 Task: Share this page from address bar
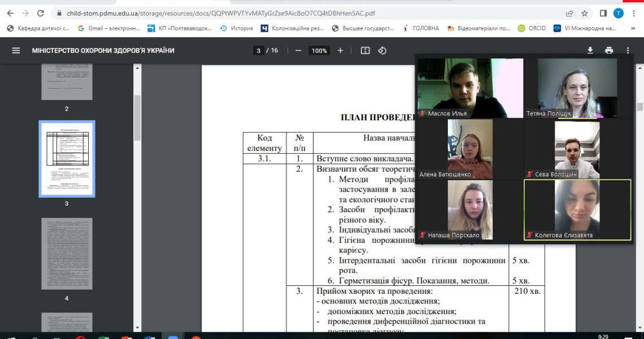point(569,13)
